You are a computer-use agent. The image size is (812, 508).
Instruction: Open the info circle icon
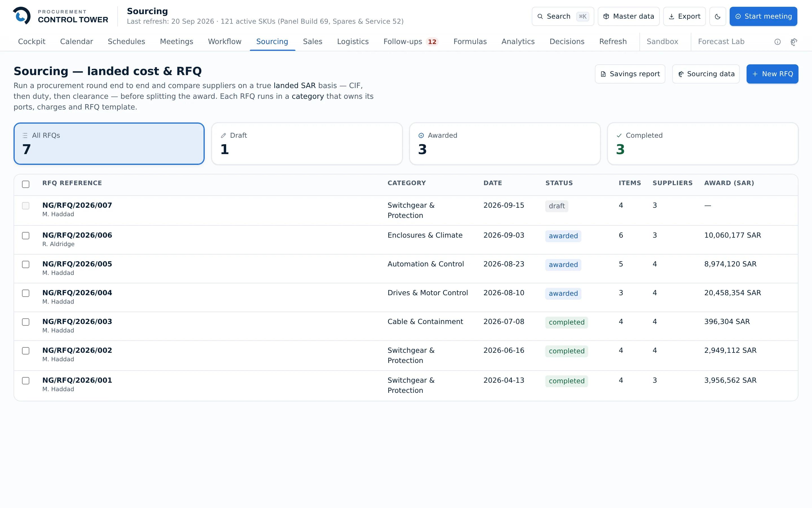pyautogui.click(x=777, y=42)
